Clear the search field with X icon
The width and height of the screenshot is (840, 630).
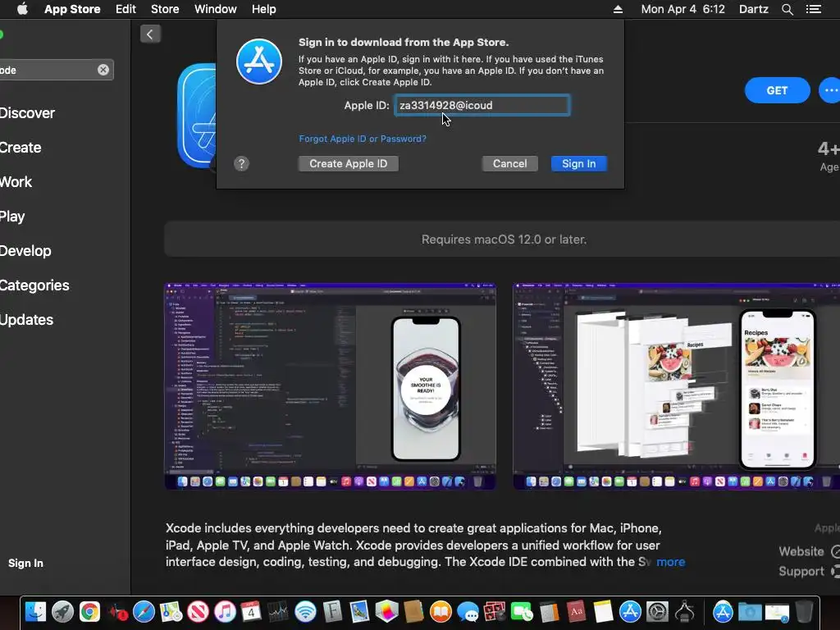pos(103,70)
